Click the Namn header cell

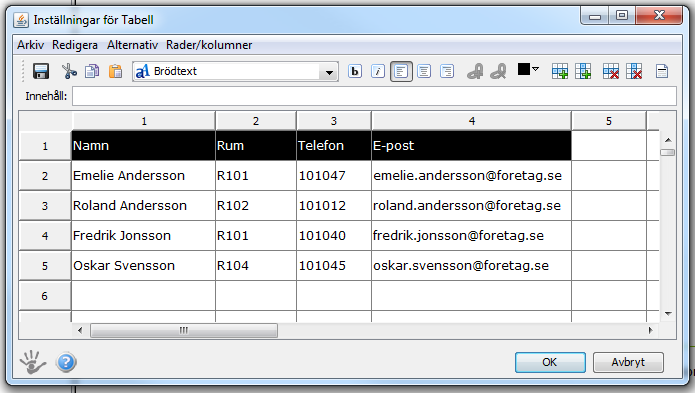tap(144, 146)
